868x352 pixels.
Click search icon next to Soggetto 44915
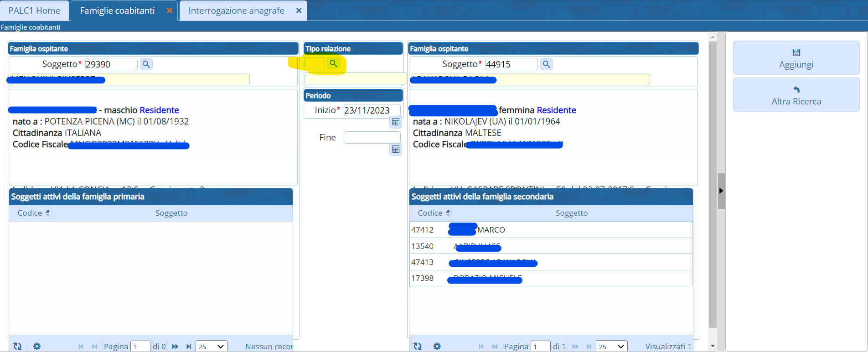[546, 64]
